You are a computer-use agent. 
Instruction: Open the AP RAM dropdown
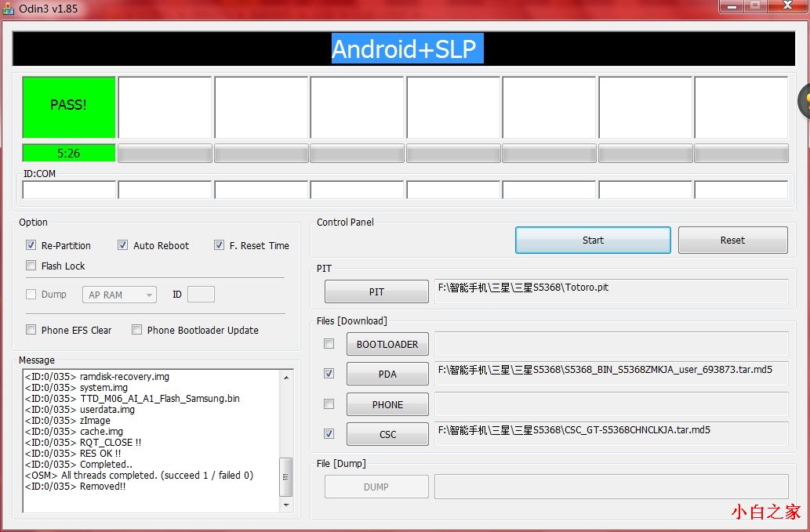(119, 295)
